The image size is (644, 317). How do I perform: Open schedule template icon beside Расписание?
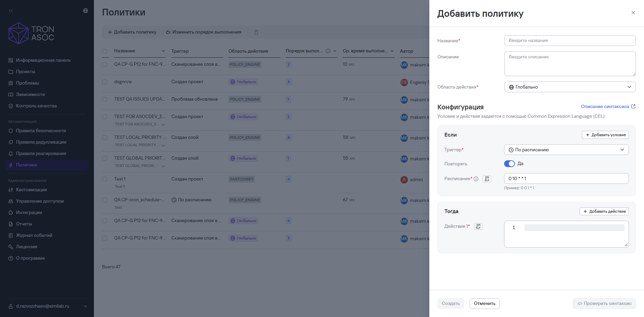point(487,179)
